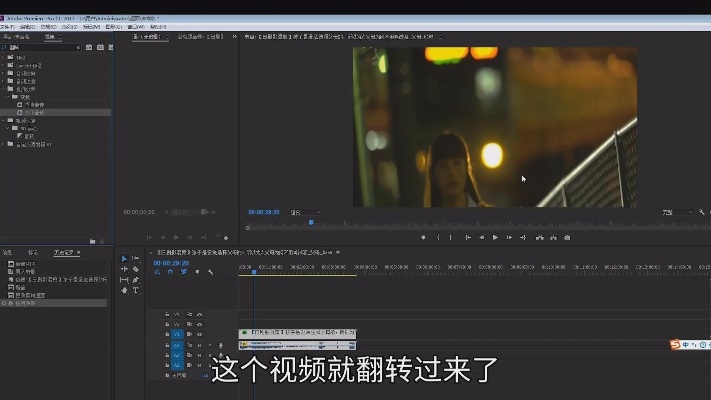Toggle A2 track targeting button
Image resolution: width=711 pixels, height=400 pixels.
[x=177, y=355]
